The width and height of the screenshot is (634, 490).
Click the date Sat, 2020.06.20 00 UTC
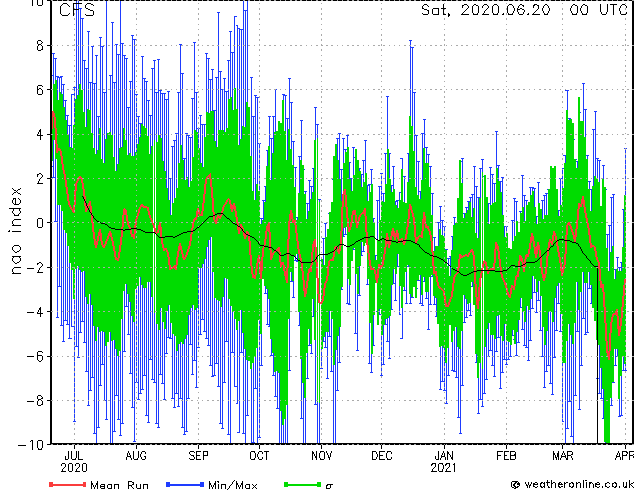coord(524,10)
